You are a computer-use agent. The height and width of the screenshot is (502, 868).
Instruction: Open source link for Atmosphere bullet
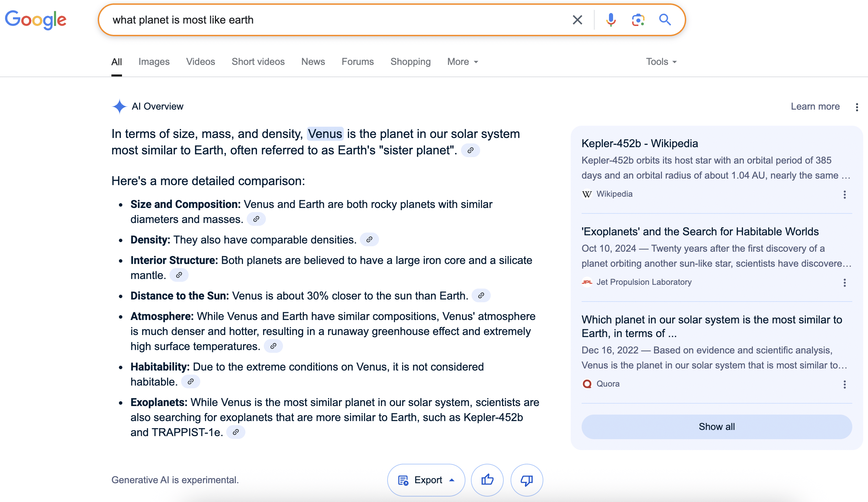(273, 346)
